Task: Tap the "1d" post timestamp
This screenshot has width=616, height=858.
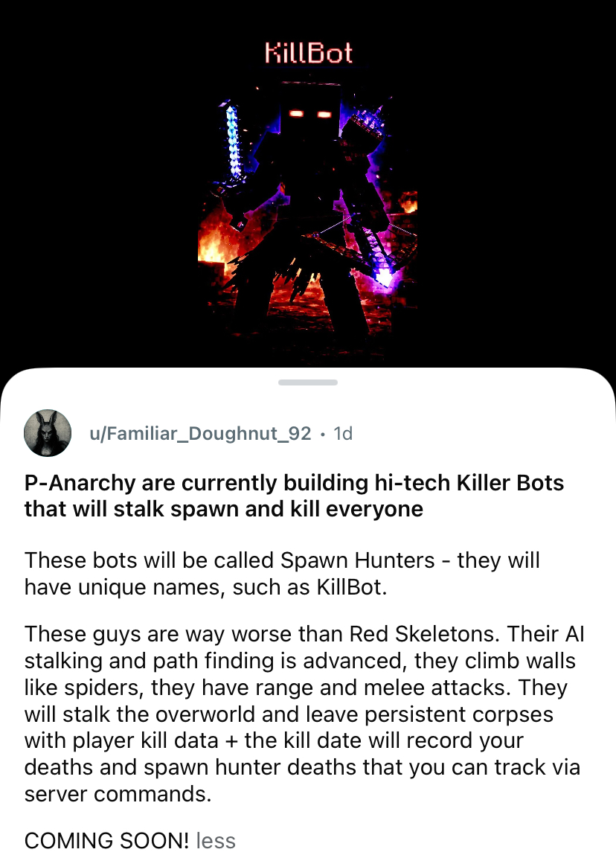Action: [343, 433]
